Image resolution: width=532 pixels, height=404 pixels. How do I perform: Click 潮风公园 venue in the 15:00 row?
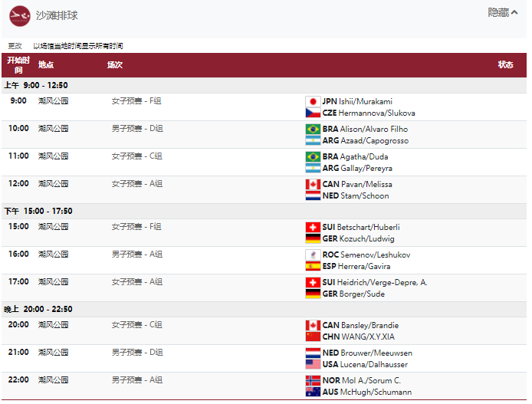[53, 227]
